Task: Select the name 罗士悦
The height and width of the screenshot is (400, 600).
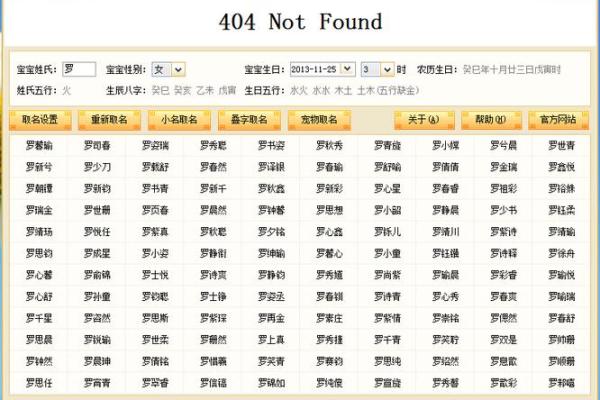Action: click(x=155, y=275)
